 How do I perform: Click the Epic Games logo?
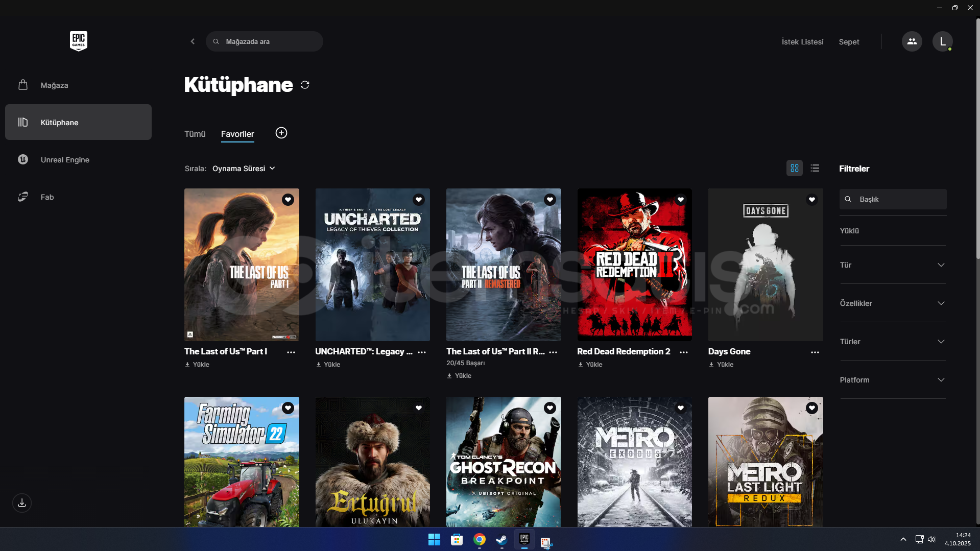click(x=79, y=41)
